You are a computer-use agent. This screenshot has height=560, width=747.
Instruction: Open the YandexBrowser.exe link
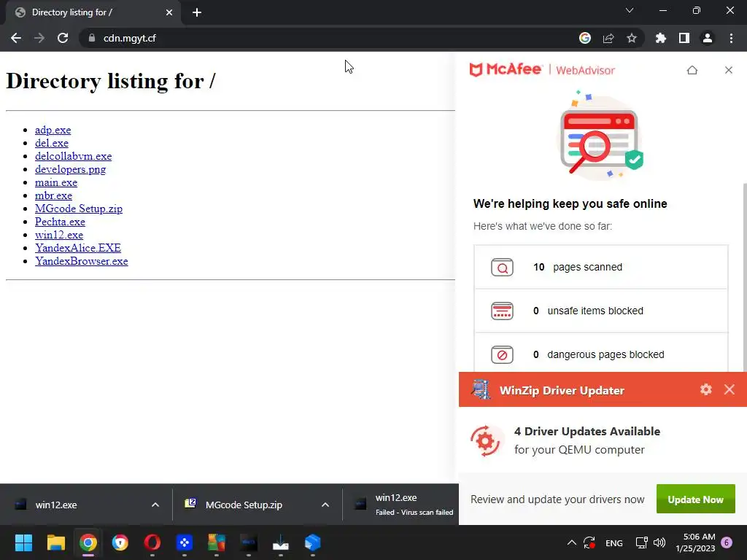(x=82, y=261)
